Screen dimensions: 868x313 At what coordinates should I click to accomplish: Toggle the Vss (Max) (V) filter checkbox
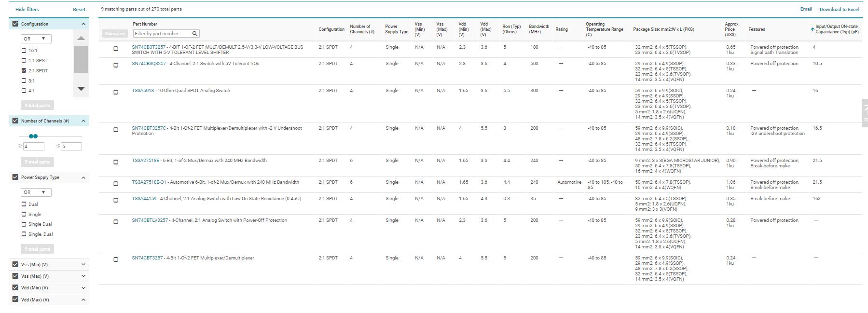[15, 276]
